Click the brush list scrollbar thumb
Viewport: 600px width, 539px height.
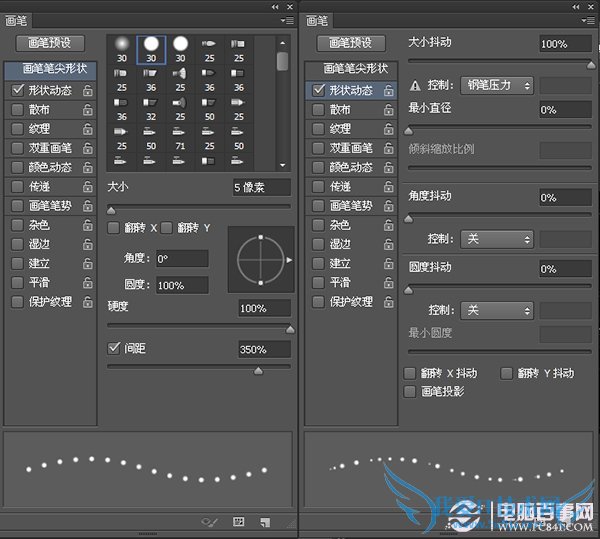pyautogui.click(x=282, y=62)
